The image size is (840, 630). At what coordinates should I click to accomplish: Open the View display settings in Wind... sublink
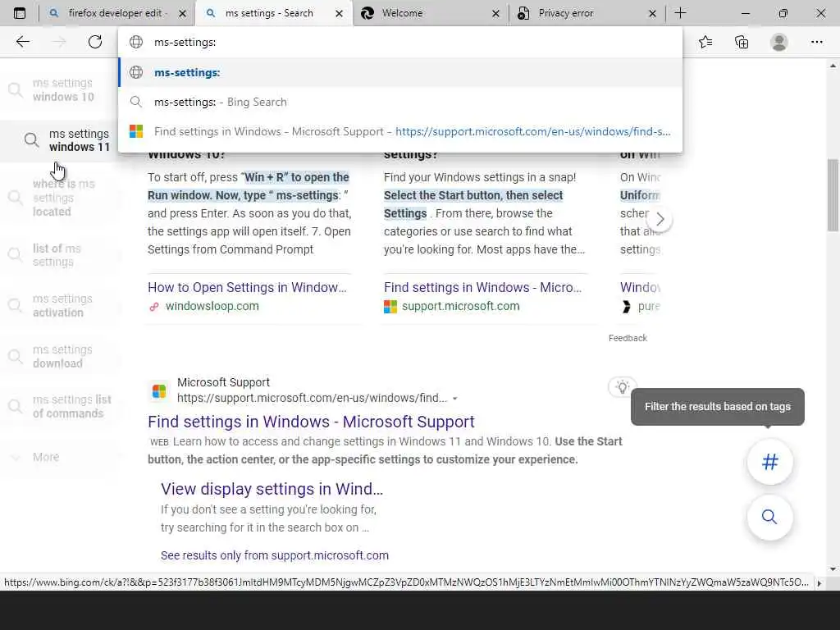tap(272, 489)
